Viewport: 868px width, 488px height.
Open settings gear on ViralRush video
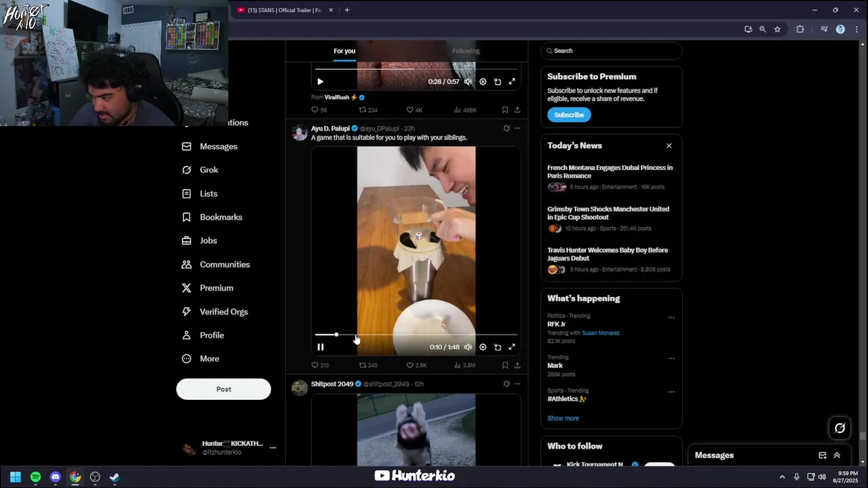tap(483, 81)
